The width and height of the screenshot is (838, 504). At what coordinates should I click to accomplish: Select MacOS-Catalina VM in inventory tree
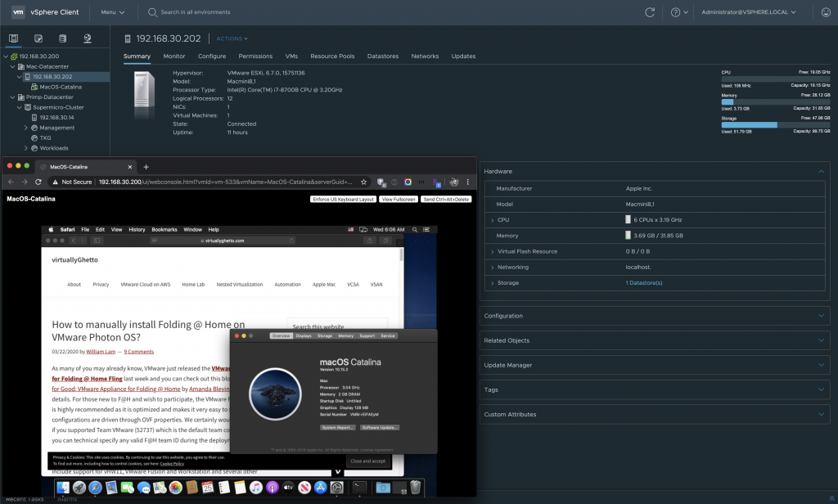coord(61,87)
